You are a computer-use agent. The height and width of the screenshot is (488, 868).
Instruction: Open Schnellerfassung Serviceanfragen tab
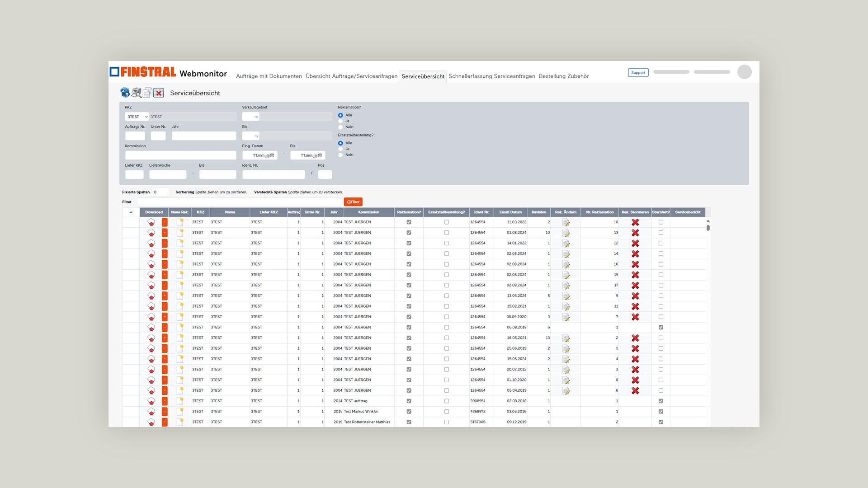(x=491, y=76)
